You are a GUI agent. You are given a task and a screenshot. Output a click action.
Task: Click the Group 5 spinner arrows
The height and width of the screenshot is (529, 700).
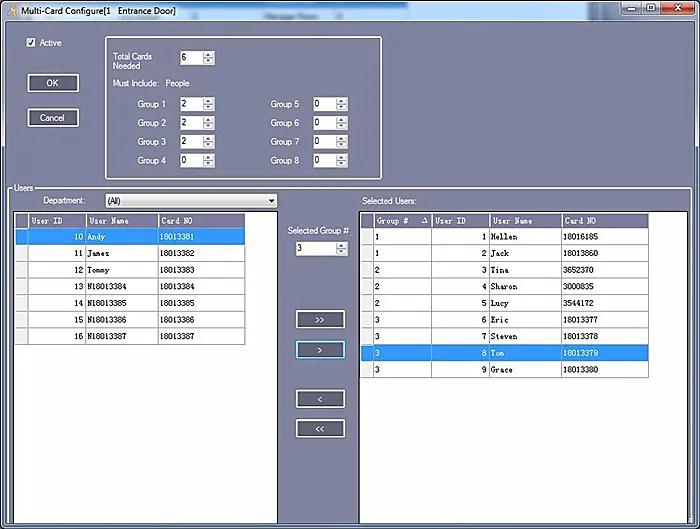pos(342,104)
